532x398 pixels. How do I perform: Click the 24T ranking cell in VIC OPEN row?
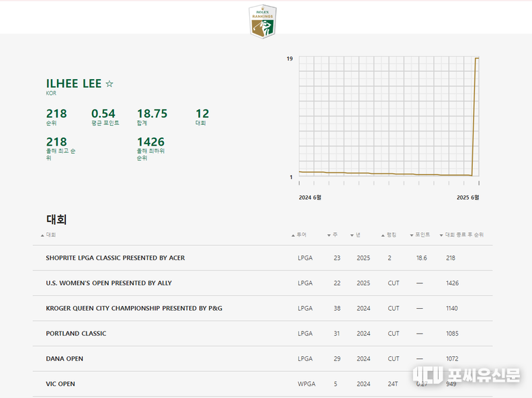393,384
